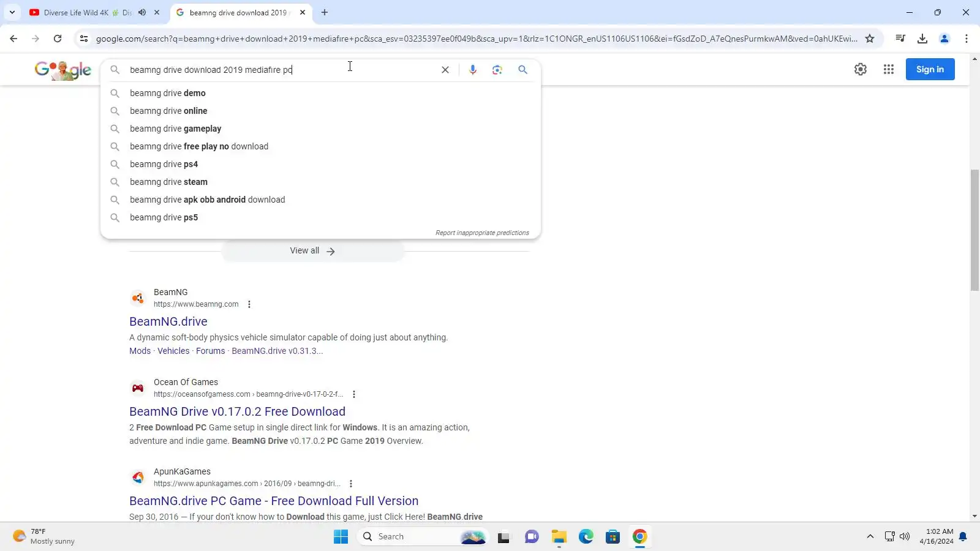Click the address bar URL
This screenshot has width=980, height=551.
[x=477, y=39]
